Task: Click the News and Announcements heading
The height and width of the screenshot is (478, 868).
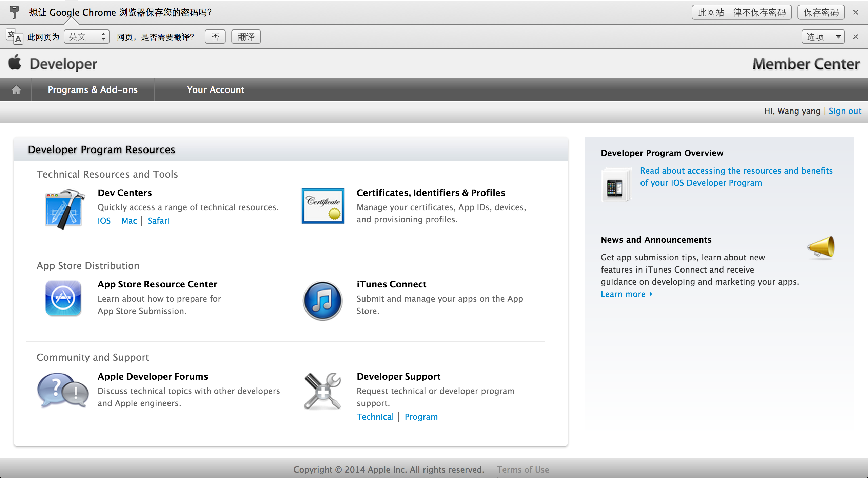Action: pyautogui.click(x=656, y=240)
